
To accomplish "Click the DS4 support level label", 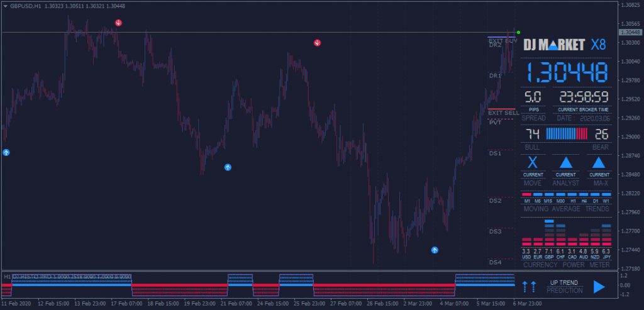I will 495,262.
